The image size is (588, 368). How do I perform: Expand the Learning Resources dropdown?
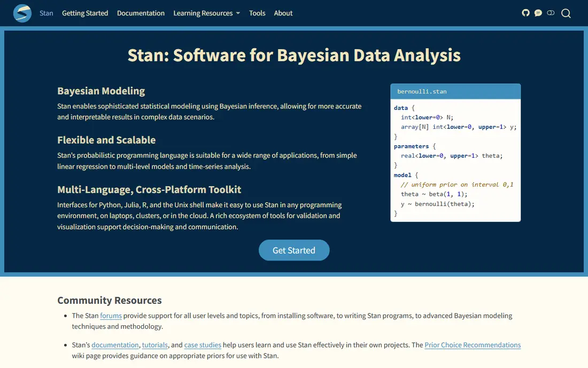click(x=207, y=13)
